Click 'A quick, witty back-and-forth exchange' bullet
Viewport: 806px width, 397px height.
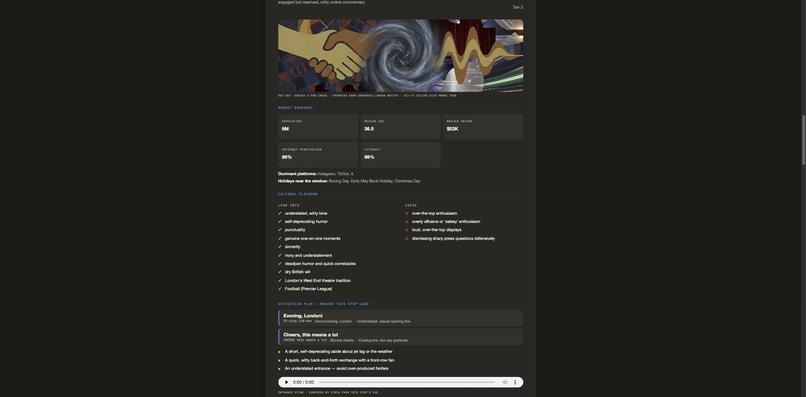339,360
